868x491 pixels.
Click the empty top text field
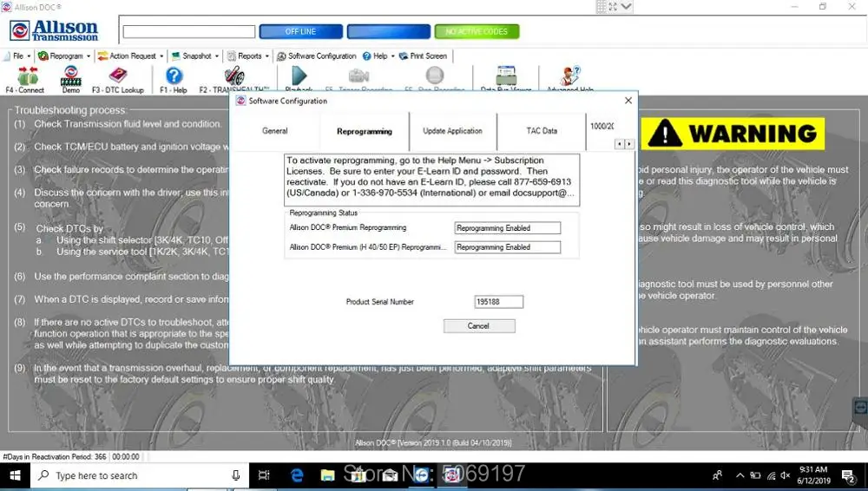(188, 31)
